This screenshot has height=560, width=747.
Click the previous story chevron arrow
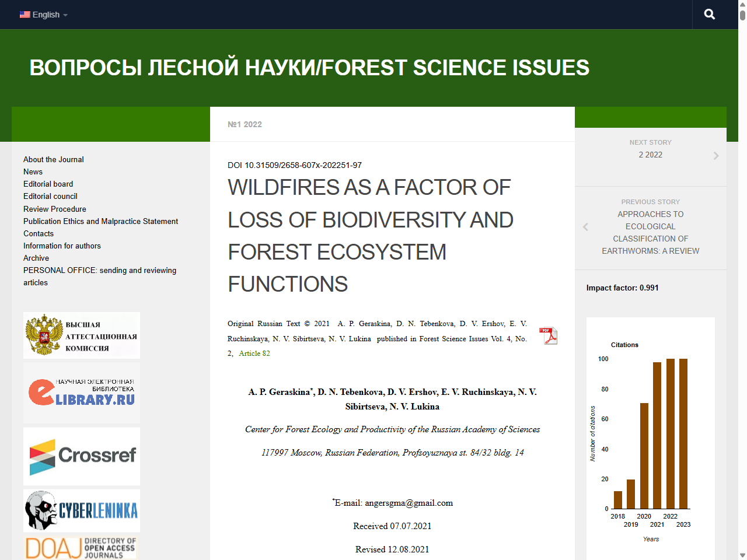pos(585,226)
